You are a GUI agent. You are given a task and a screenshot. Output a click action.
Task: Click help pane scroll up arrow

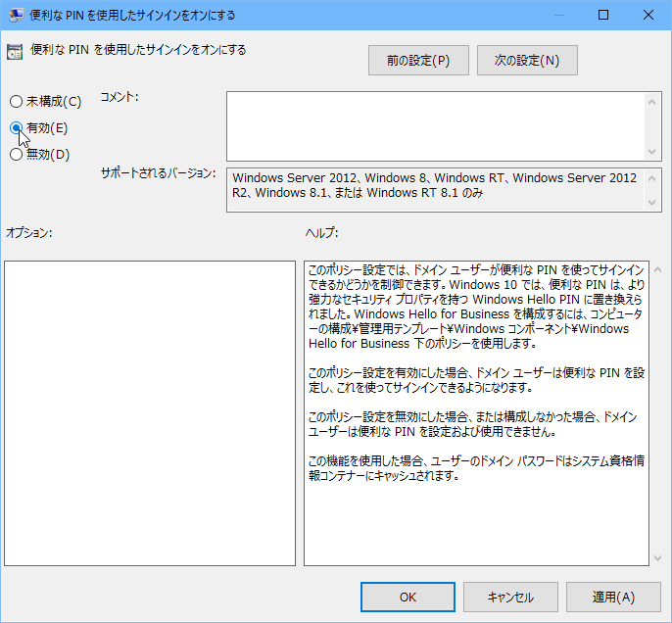pos(658,270)
